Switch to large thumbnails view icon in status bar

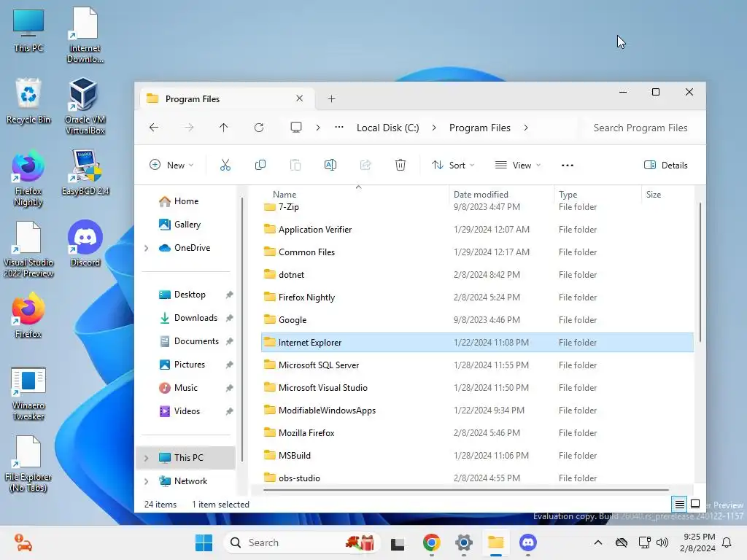coord(695,504)
